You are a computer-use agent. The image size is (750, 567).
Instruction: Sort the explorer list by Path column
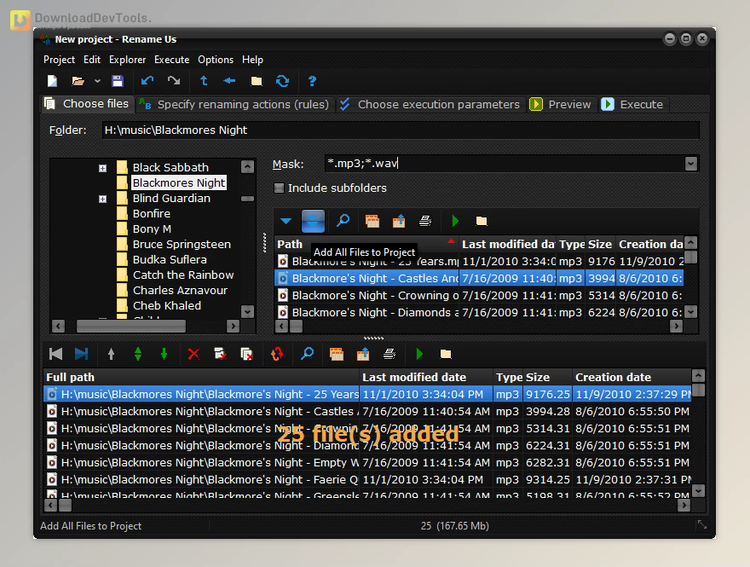pyautogui.click(x=366, y=244)
